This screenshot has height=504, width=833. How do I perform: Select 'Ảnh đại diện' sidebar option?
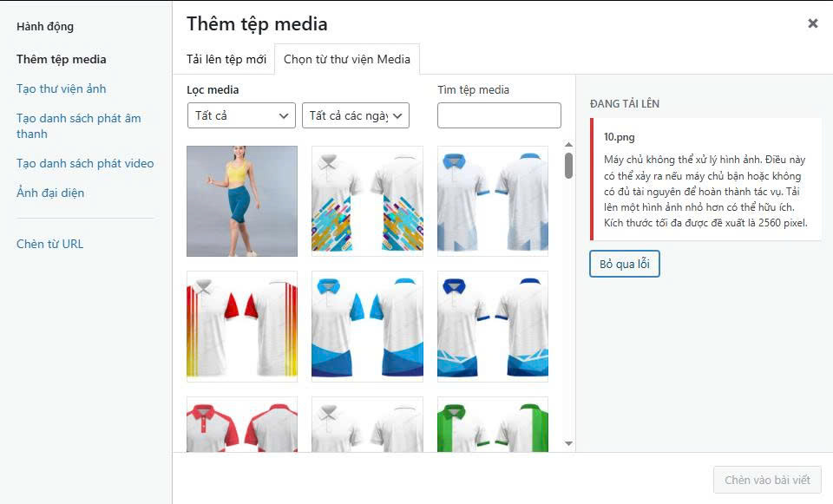pyautogui.click(x=50, y=193)
